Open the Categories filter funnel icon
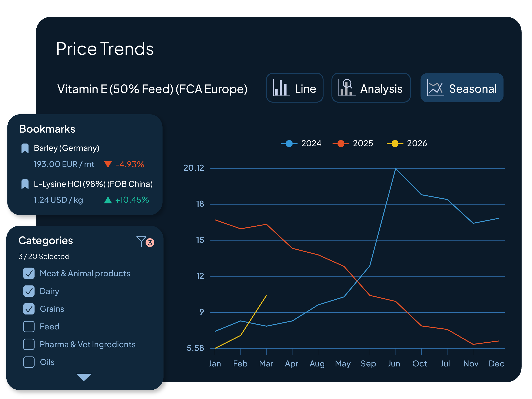532x399 pixels. [142, 242]
